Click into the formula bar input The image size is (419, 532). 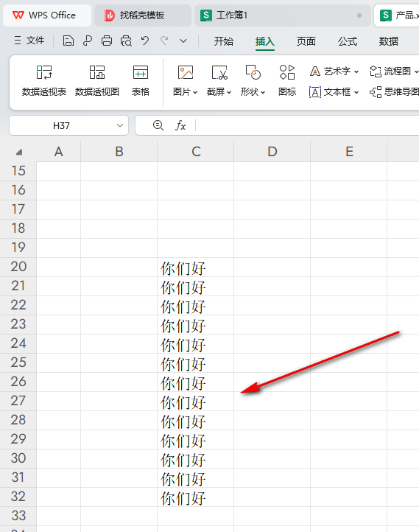click(308, 125)
